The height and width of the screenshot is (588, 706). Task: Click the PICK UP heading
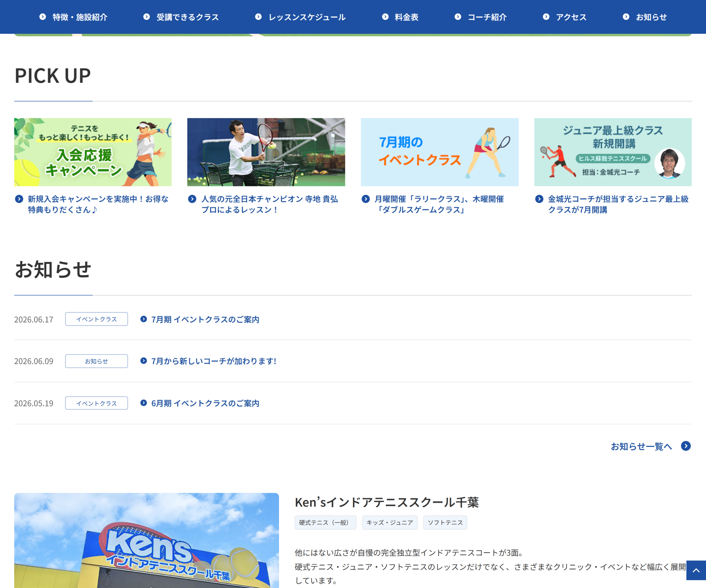pyautogui.click(x=53, y=76)
